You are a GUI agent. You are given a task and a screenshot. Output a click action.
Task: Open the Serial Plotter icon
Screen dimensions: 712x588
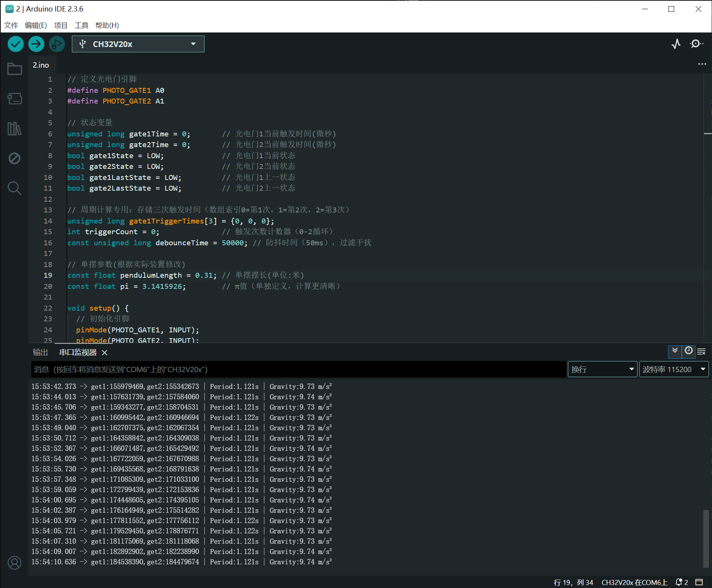(676, 44)
